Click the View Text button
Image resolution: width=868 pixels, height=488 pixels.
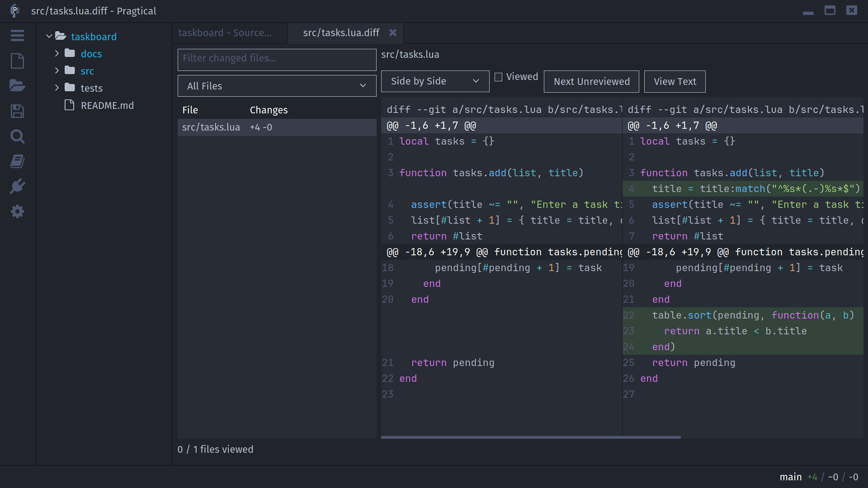(x=675, y=81)
